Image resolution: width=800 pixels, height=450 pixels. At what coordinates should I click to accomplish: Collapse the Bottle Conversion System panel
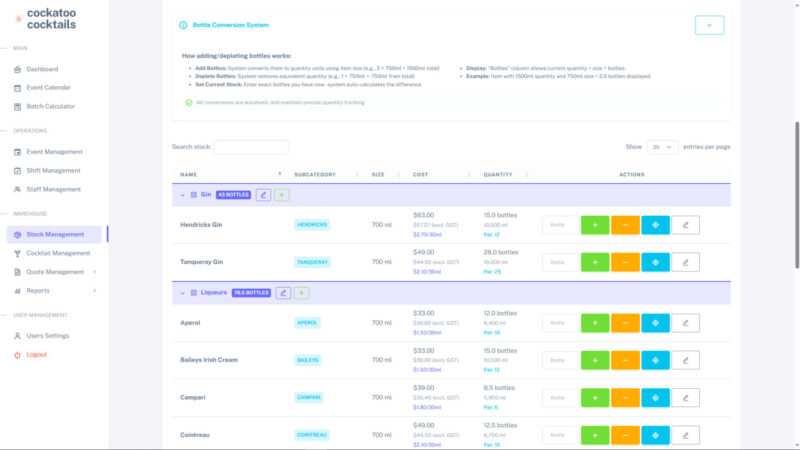tap(709, 25)
